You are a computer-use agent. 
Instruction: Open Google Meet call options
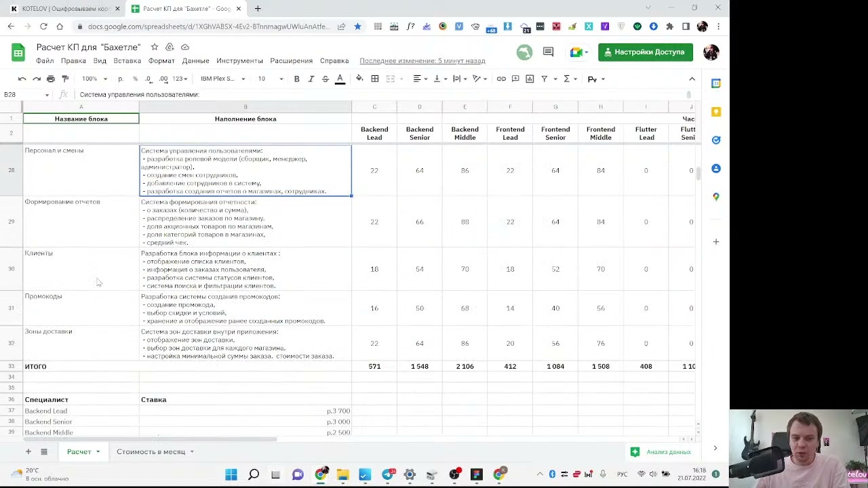[x=580, y=52]
